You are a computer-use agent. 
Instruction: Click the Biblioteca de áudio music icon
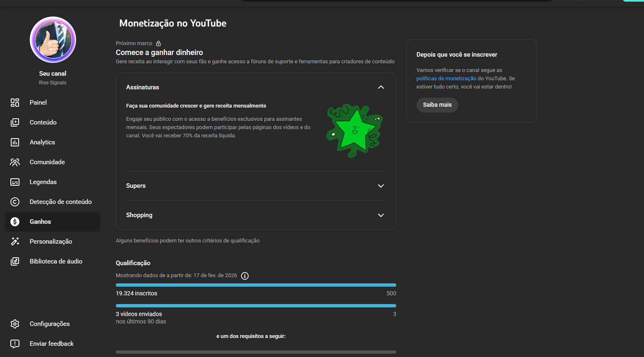(15, 261)
